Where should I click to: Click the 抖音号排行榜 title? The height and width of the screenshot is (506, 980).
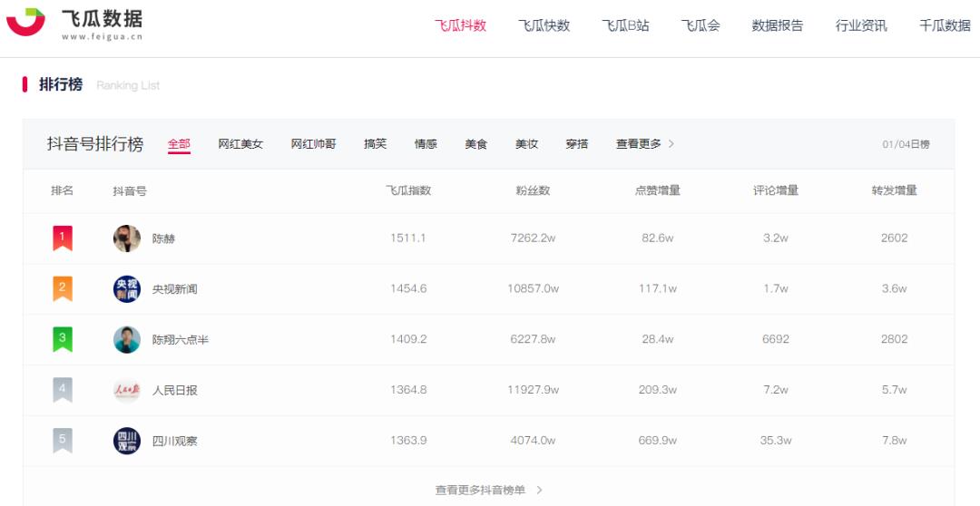pos(95,144)
